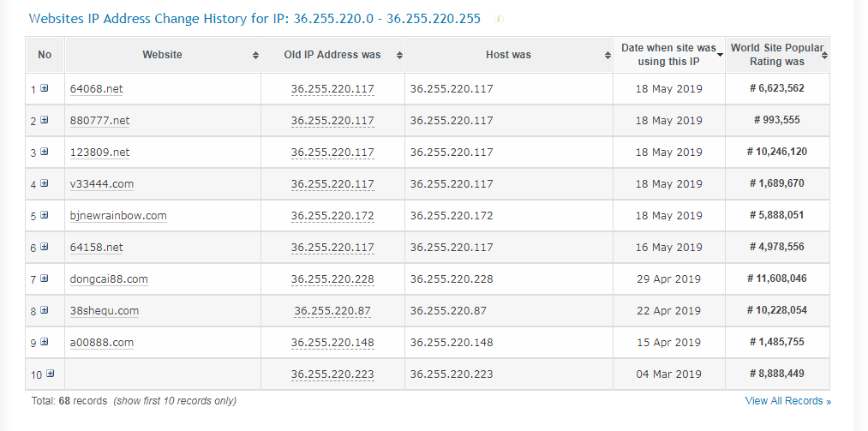This screenshot has height=431, width=868.
Task: Expand row 5 plus icon for bjnewrainbow.com
Action: [x=45, y=215]
